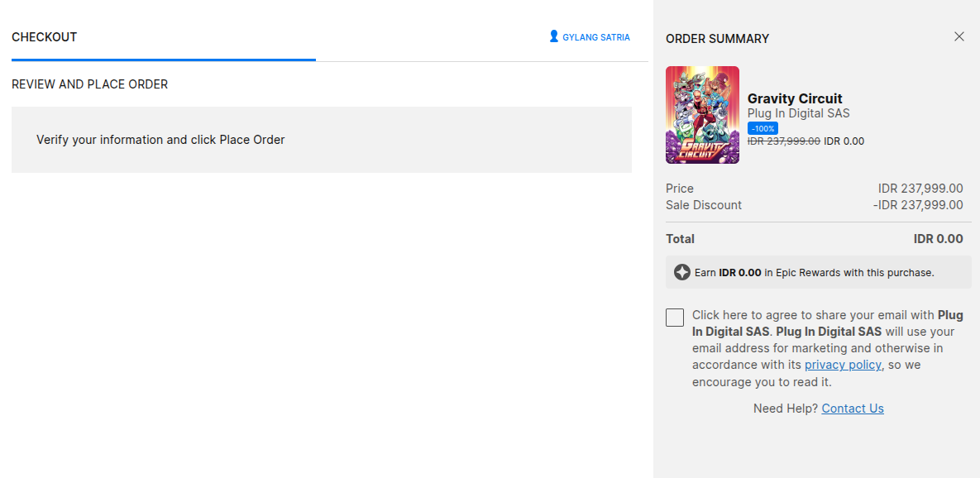Click the Plug In Digital SAS publisher name under title
Screen dimensions: 980x478
click(798, 113)
